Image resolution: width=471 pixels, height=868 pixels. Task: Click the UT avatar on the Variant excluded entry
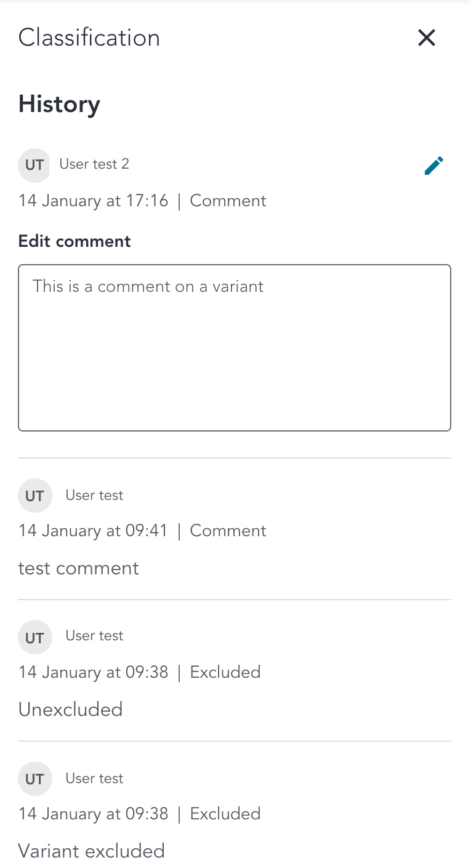[34, 779]
